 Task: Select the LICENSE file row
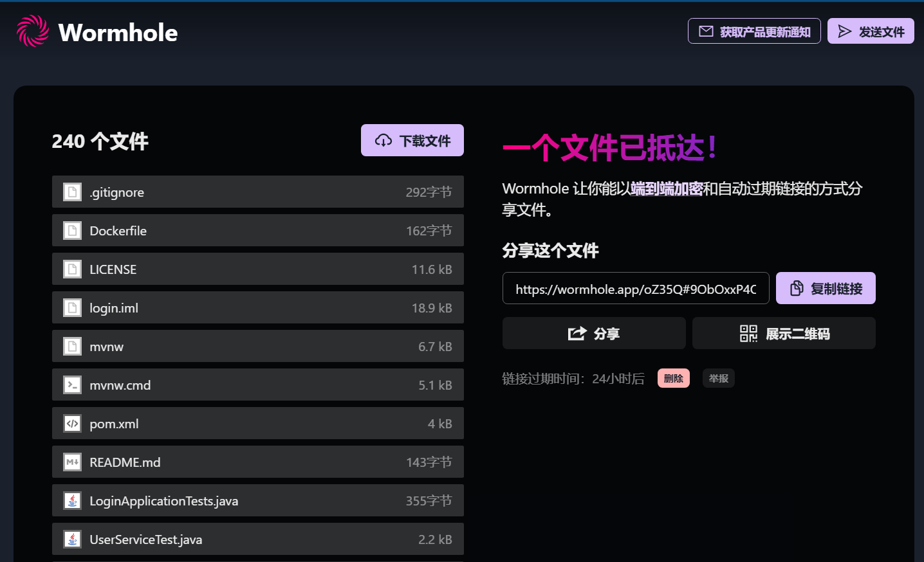tap(257, 269)
